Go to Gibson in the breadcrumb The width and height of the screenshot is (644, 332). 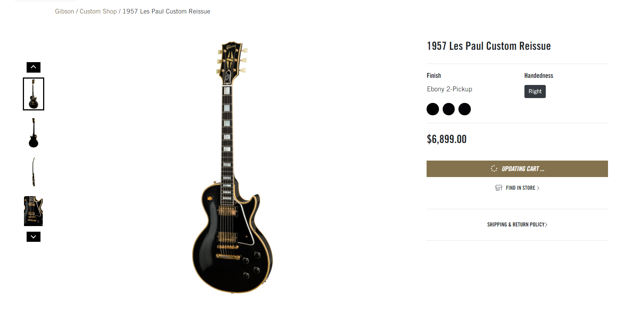pyautogui.click(x=64, y=12)
